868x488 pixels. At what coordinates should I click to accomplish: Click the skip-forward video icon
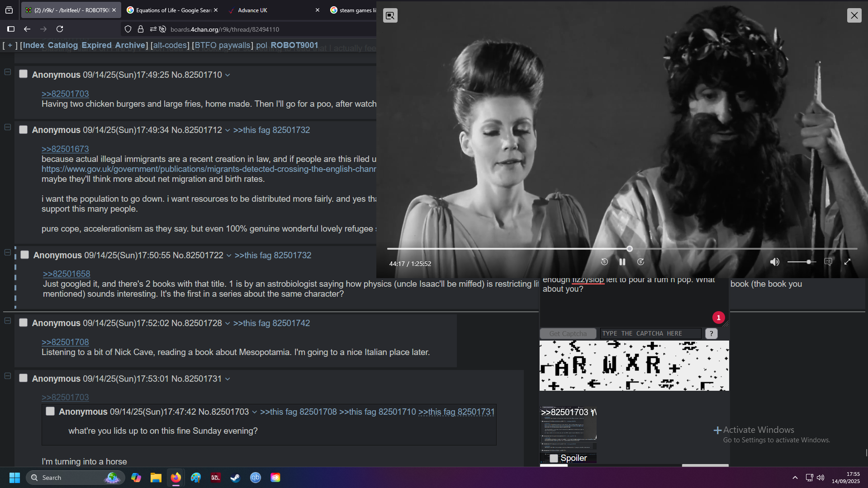point(640,262)
